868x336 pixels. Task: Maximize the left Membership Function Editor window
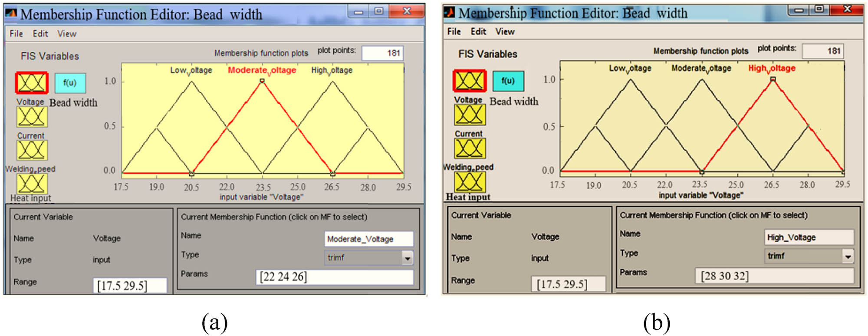tap(378, 12)
